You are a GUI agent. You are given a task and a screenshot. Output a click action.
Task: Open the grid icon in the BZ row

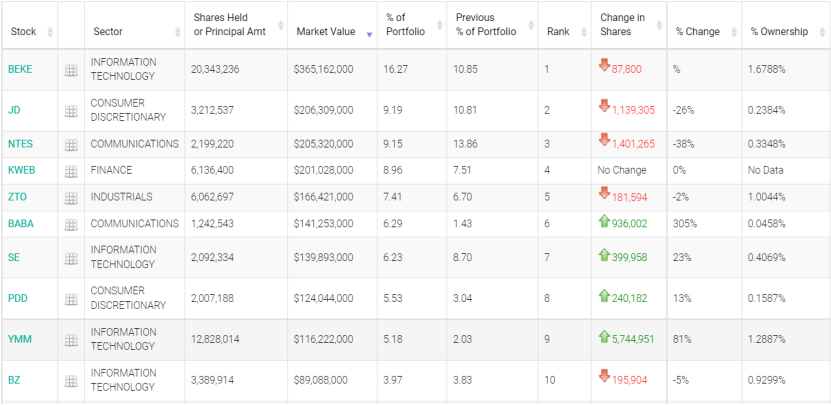[71, 381]
